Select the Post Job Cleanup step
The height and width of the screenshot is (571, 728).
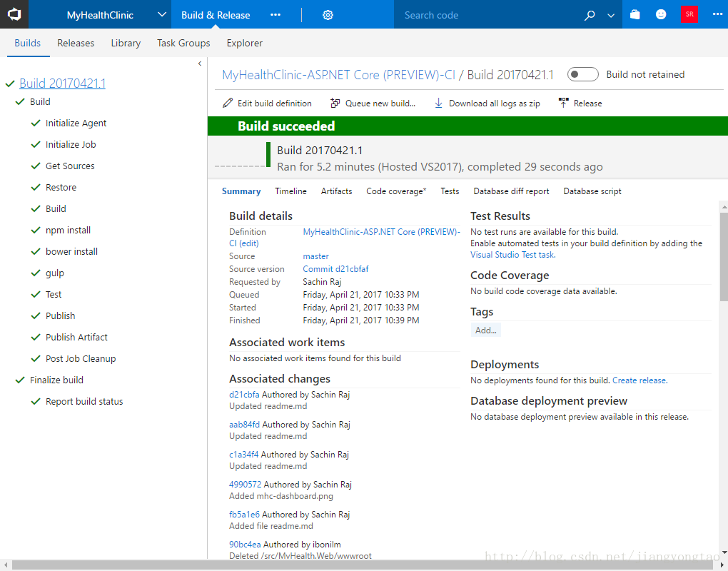(x=81, y=358)
